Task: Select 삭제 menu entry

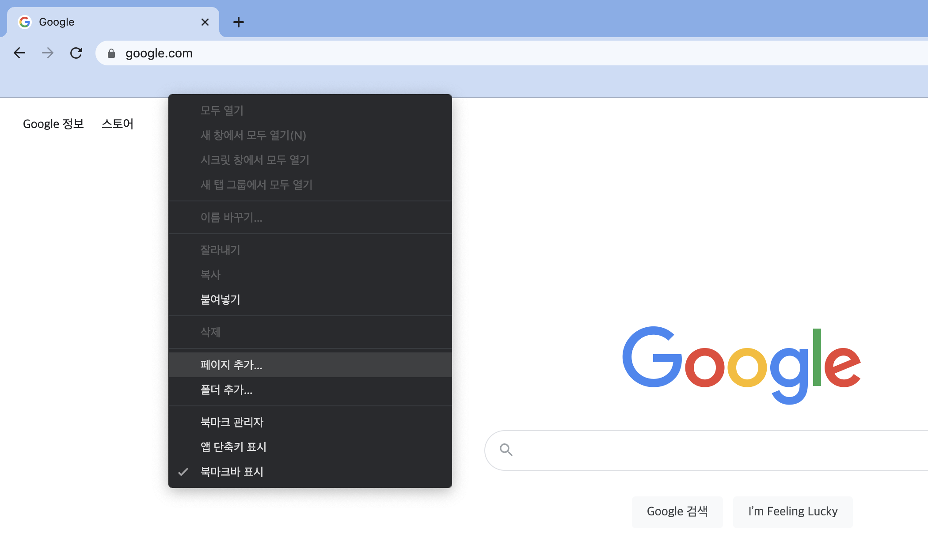Action: coord(310,332)
